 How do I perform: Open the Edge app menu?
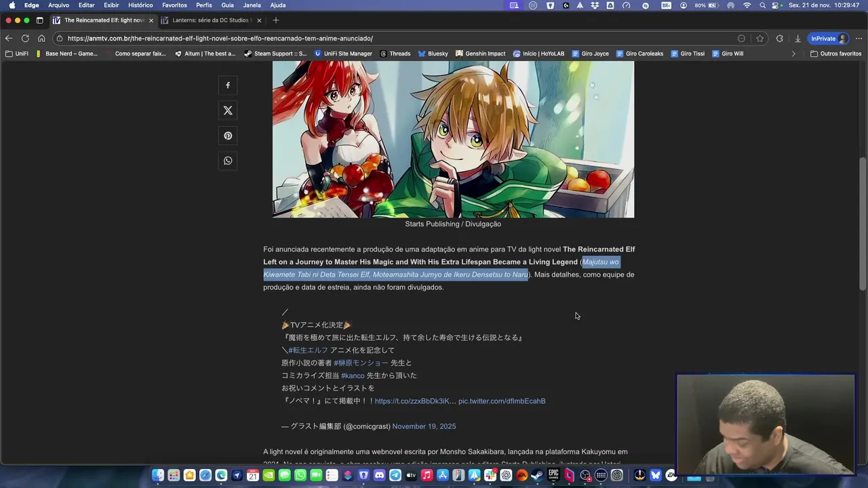32,5
